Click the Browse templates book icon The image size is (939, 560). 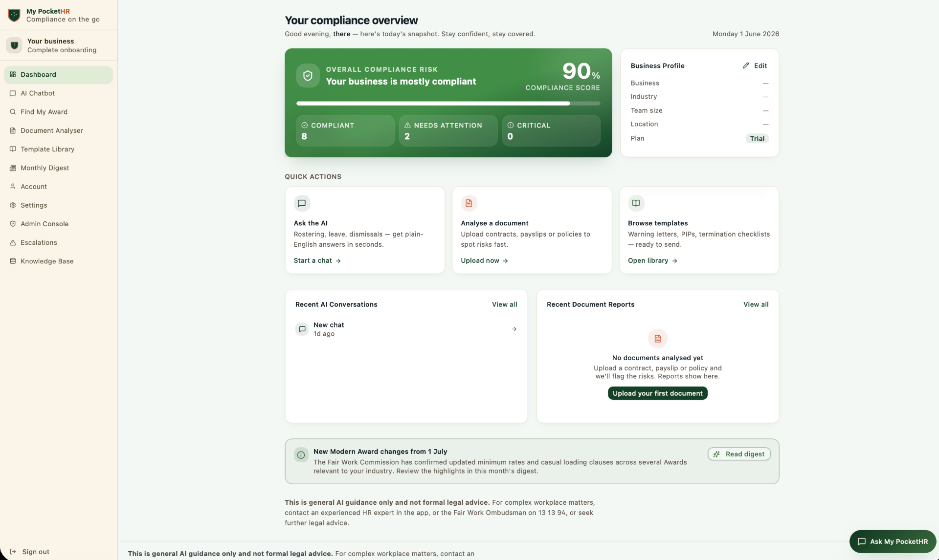coord(636,203)
